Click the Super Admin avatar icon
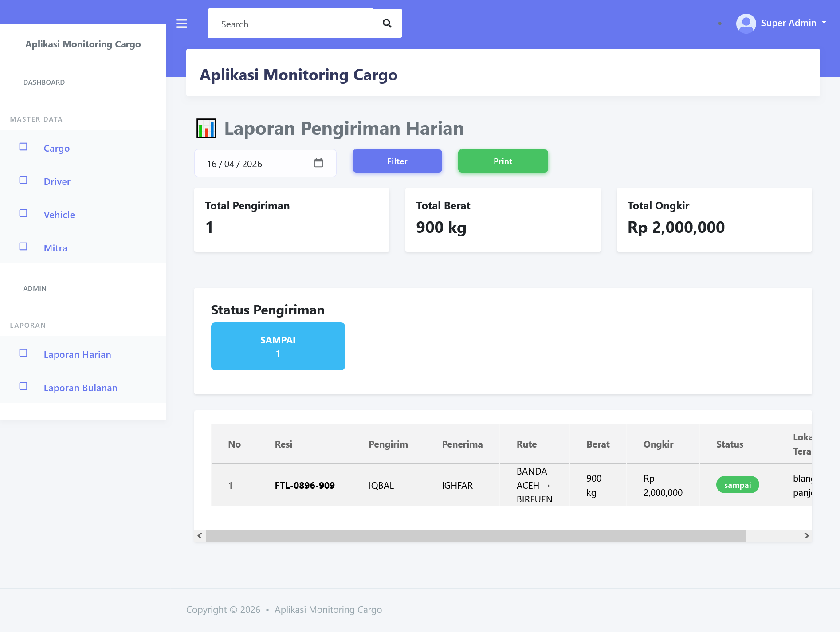The width and height of the screenshot is (840, 632). click(x=746, y=24)
